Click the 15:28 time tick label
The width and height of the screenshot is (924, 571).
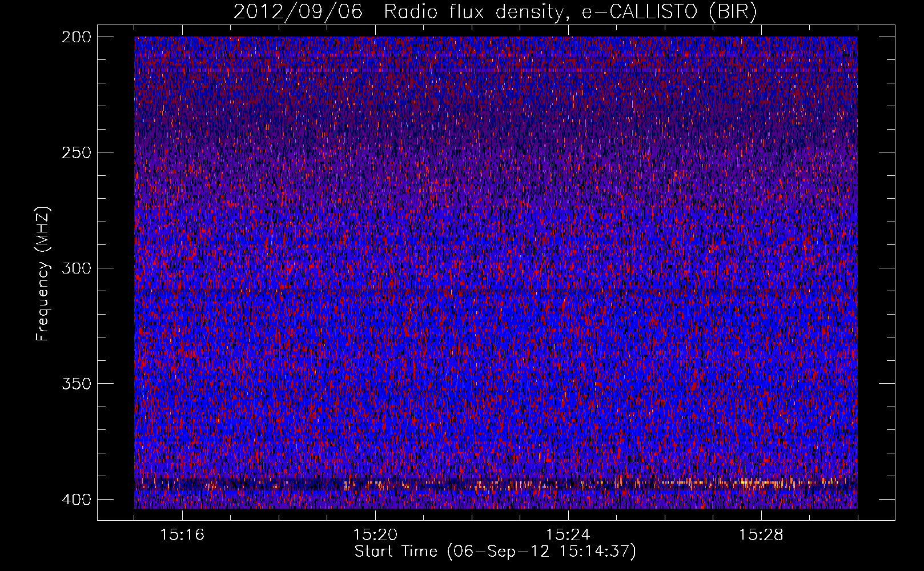(761, 535)
